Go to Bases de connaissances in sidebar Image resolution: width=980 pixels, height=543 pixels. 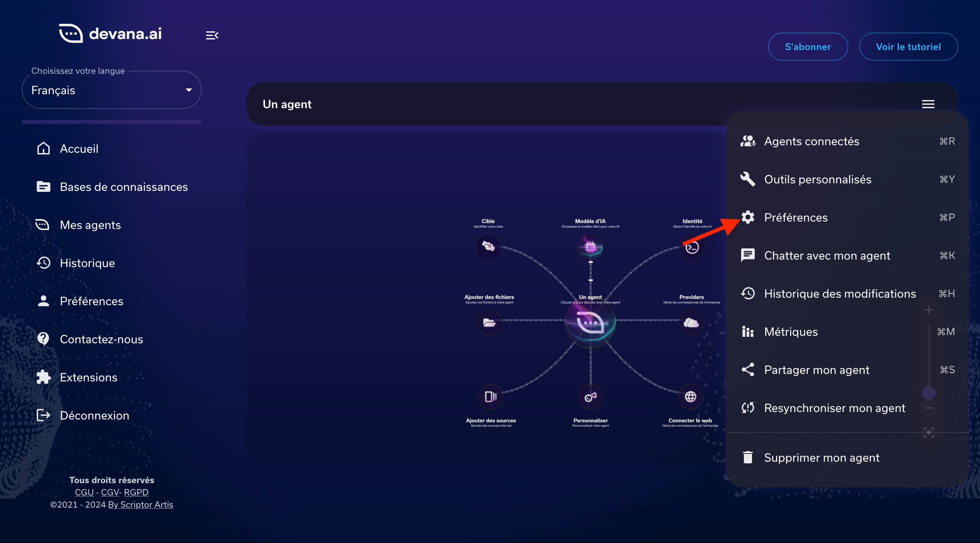point(124,187)
